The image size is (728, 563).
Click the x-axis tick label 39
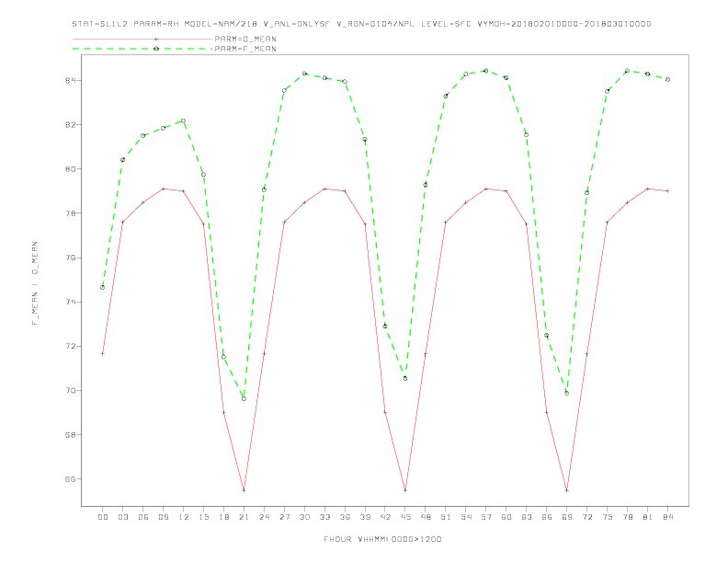point(365,517)
